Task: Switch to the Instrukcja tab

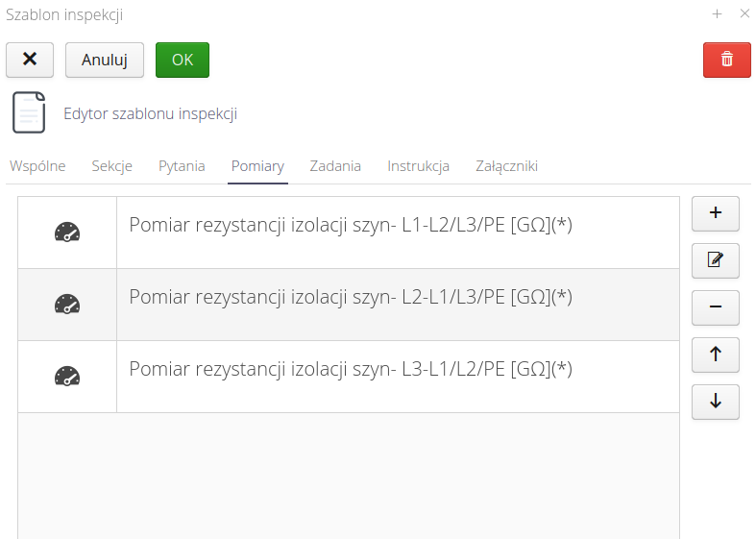Action: point(418,166)
